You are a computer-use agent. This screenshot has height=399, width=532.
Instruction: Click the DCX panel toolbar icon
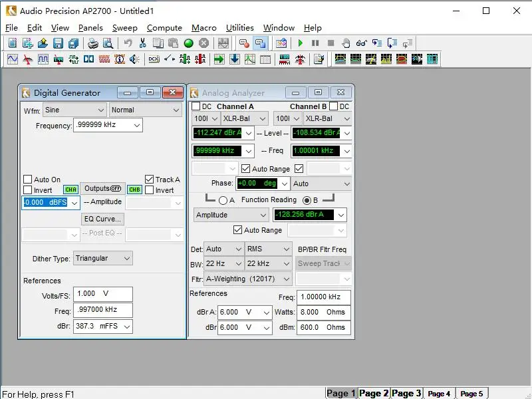coord(154,59)
